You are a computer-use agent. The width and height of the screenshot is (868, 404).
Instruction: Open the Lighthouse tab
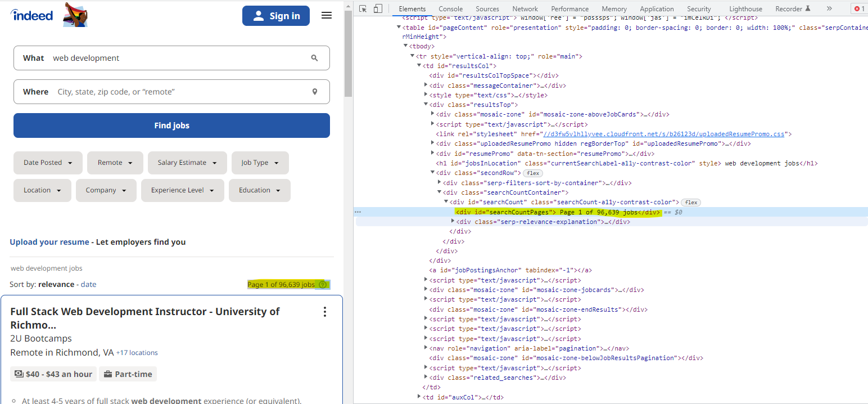(745, 9)
